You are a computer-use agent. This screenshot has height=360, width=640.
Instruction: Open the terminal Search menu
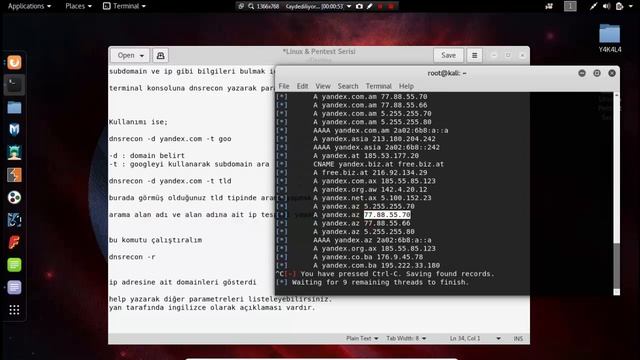[x=348, y=86]
